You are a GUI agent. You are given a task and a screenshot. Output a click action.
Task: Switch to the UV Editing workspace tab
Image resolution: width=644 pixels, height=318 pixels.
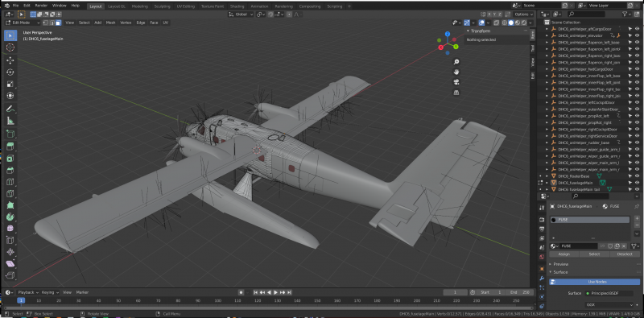tap(186, 6)
